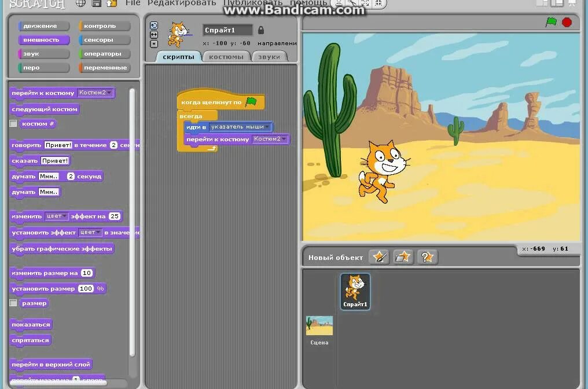Switch to the скрипты tab
588x389 pixels.
(x=178, y=57)
